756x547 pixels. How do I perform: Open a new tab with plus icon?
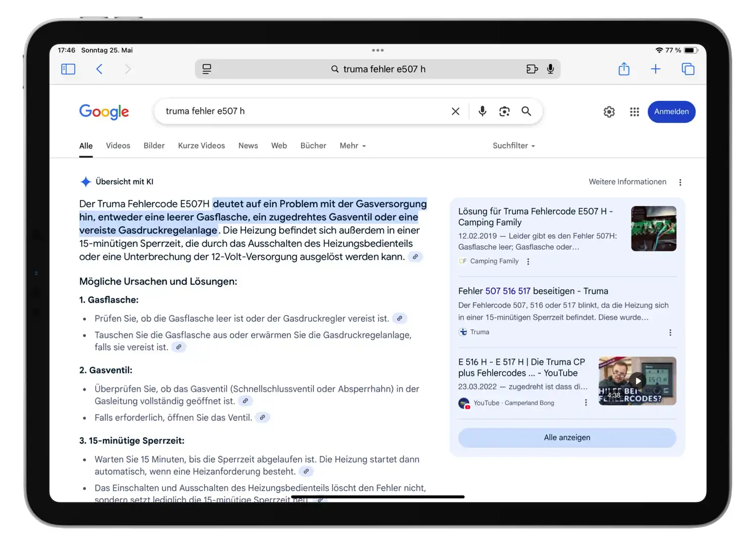[655, 69]
